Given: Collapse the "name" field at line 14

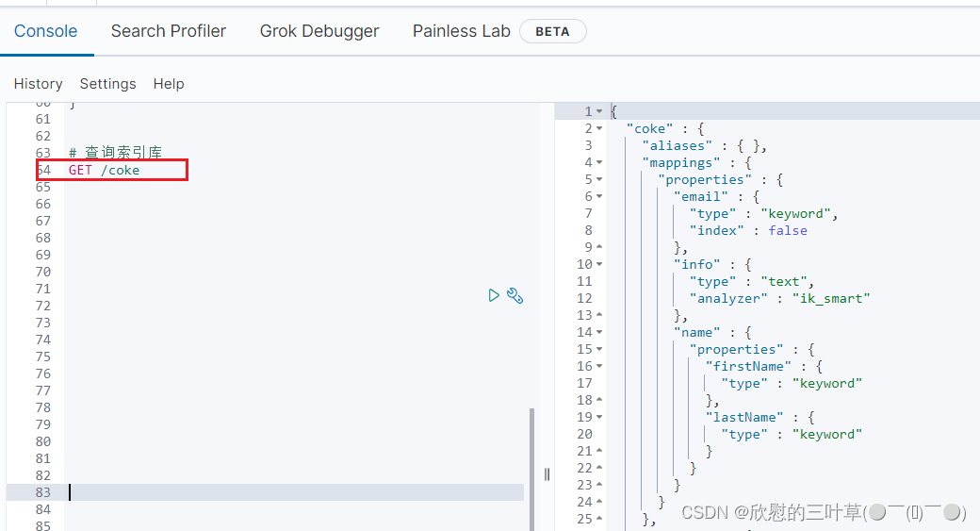Looking at the screenshot, I should pos(599,332).
